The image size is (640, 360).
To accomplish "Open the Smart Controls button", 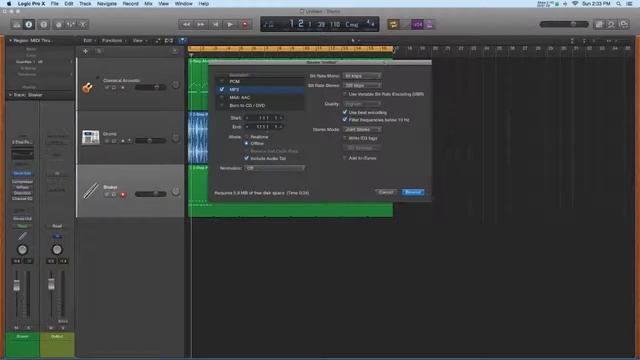I will click(x=58, y=24).
